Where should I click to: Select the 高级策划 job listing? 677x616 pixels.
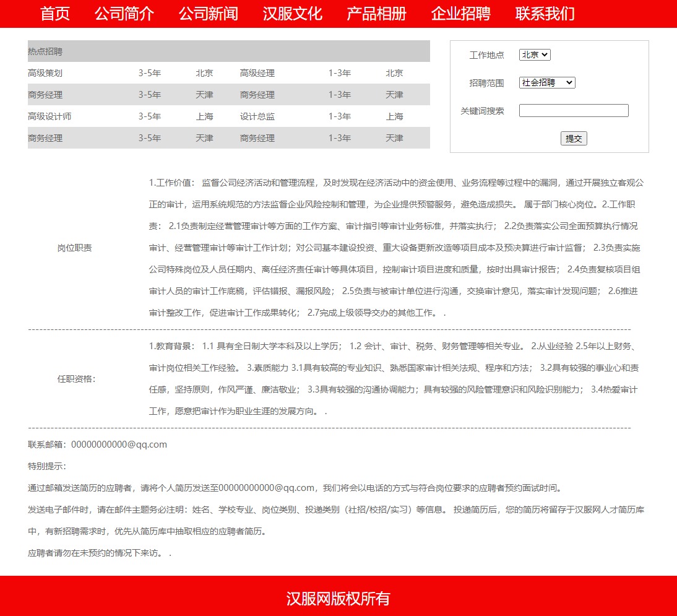[45, 73]
